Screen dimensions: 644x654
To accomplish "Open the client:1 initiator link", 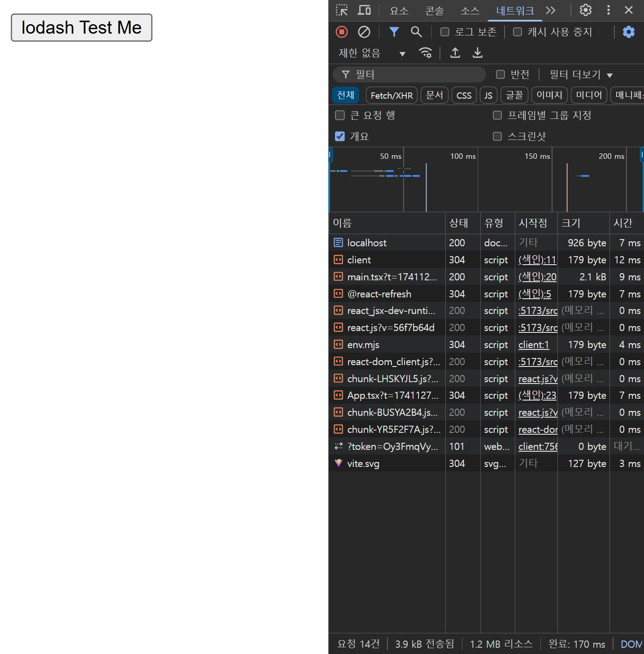I will [534, 345].
